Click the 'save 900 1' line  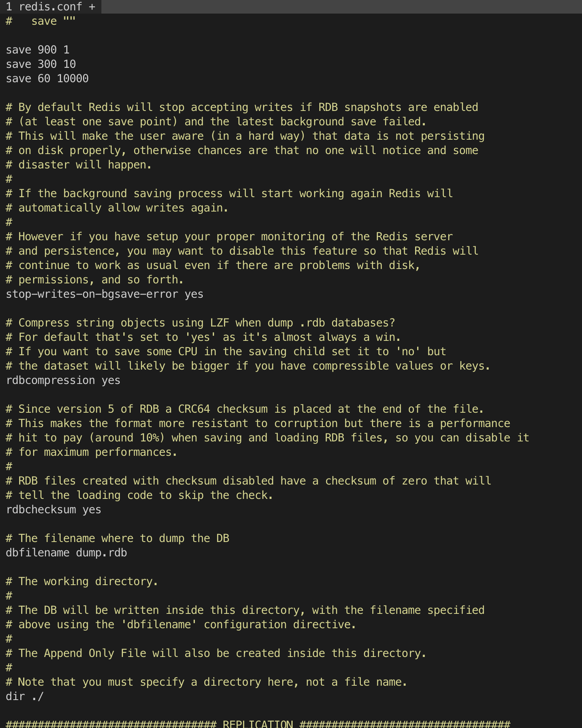click(38, 50)
